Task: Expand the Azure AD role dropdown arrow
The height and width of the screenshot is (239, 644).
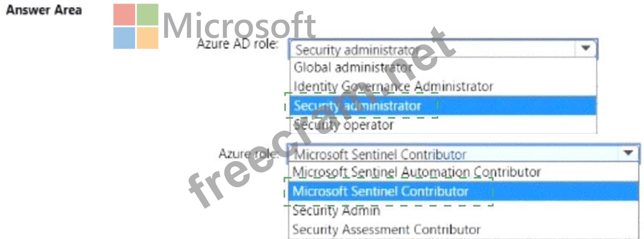Action: coord(585,49)
